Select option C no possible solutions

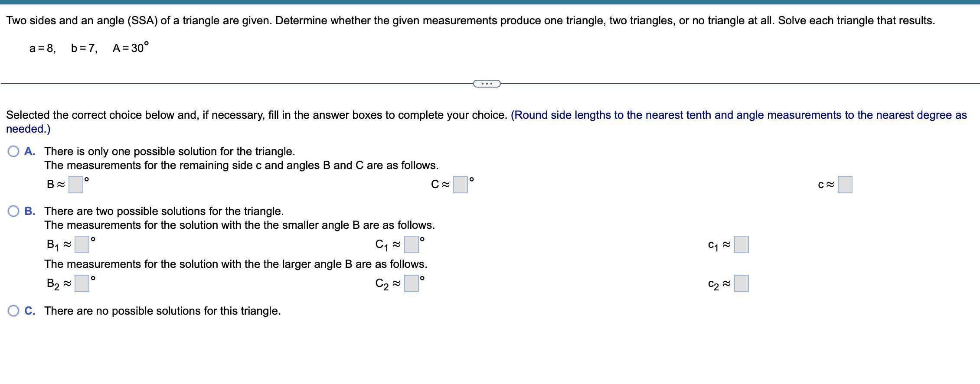click(13, 311)
